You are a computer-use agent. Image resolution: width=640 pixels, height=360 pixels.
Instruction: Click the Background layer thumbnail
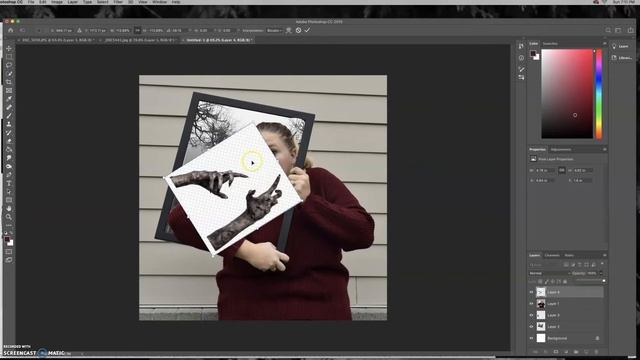tap(541, 338)
